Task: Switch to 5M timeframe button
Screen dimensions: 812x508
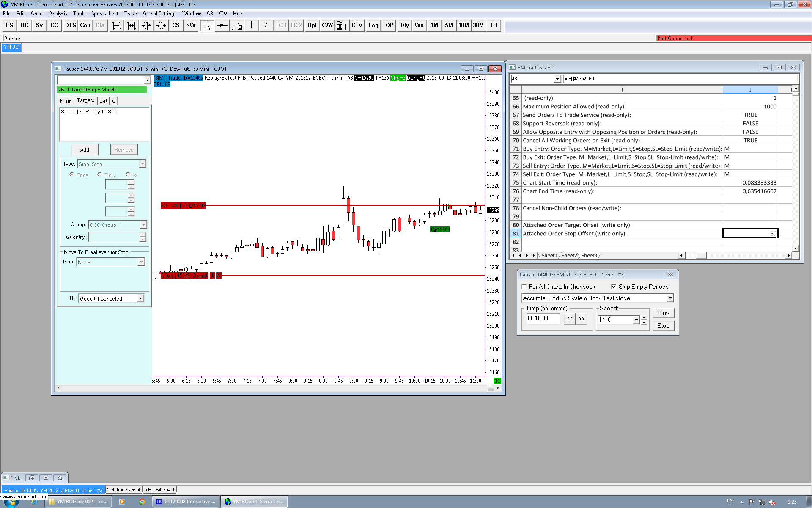Action: 449,25
